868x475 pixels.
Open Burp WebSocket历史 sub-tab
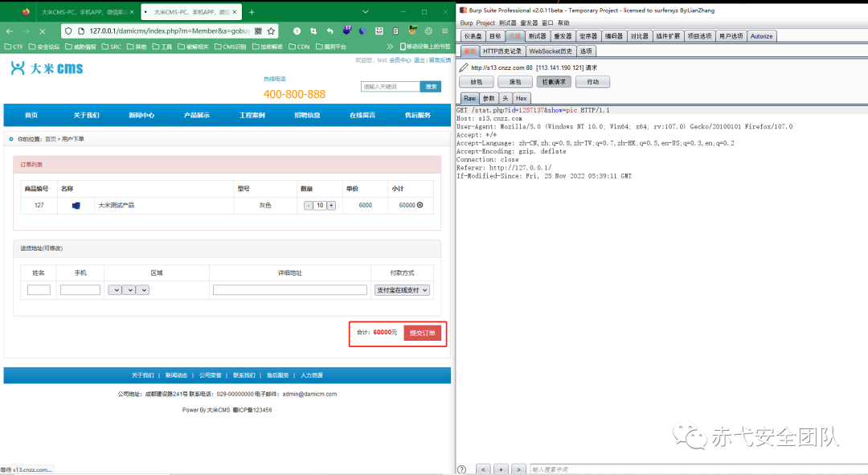tap(551, 51)
